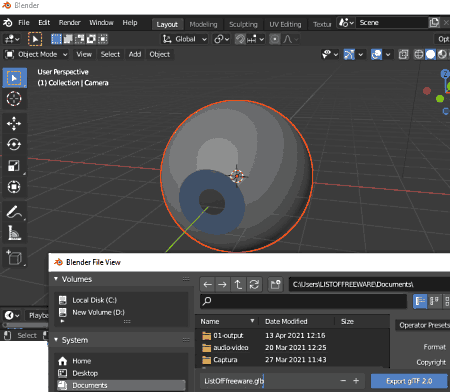This screenshot has width=450, height=392.
Task: Open the Window menu
Action: click(x=101, y=23)
